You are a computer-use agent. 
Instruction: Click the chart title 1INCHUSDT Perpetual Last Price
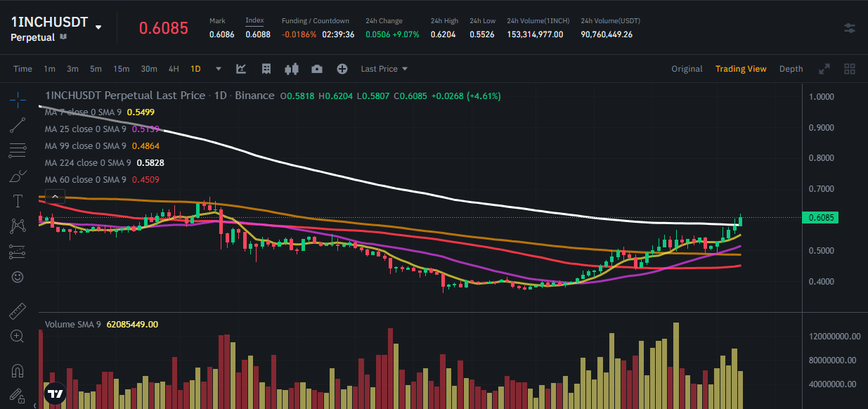(125, 96)
